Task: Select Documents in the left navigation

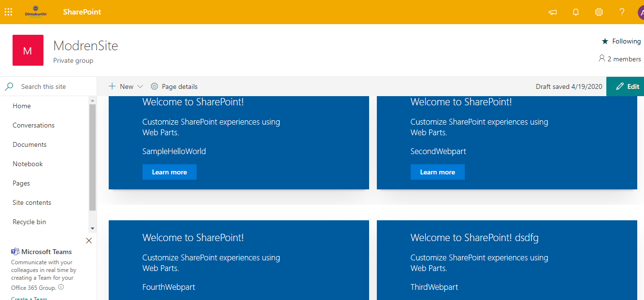Action: (x=29, y=144)
